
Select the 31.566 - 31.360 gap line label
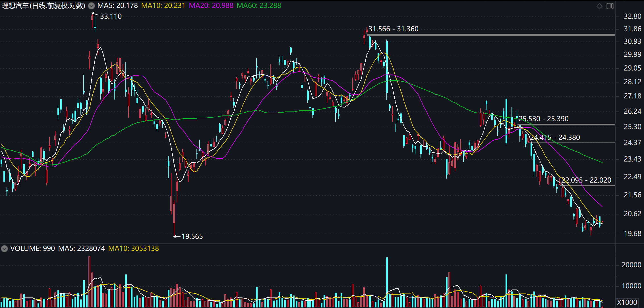click(x=394, y=29)
